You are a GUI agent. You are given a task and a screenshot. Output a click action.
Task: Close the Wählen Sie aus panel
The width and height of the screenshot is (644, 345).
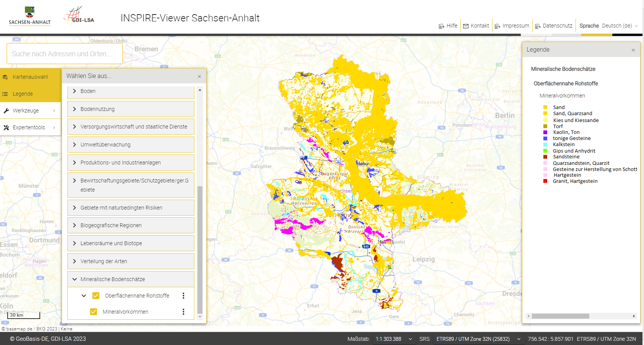click(x=199, y=76)
